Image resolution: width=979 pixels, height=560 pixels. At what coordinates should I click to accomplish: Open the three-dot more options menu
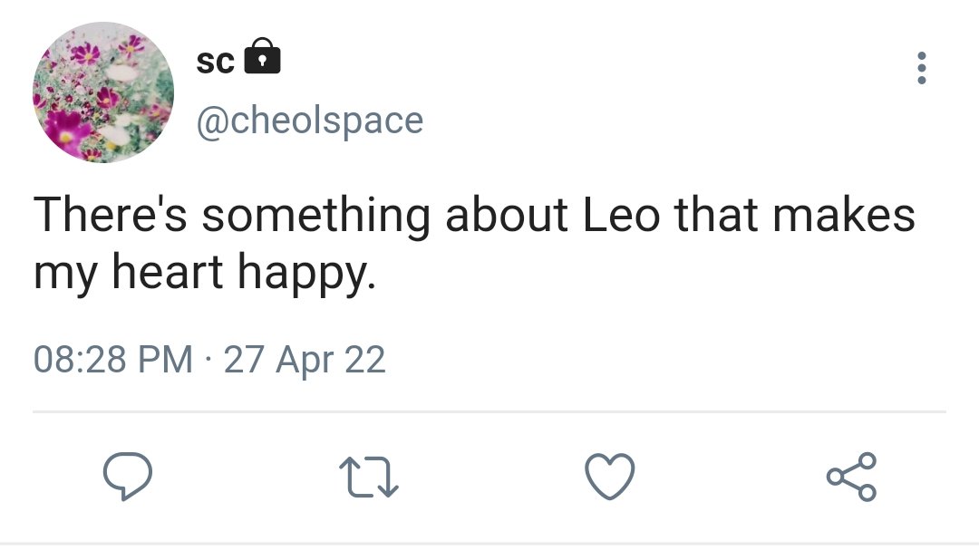(x=922, y=69)
